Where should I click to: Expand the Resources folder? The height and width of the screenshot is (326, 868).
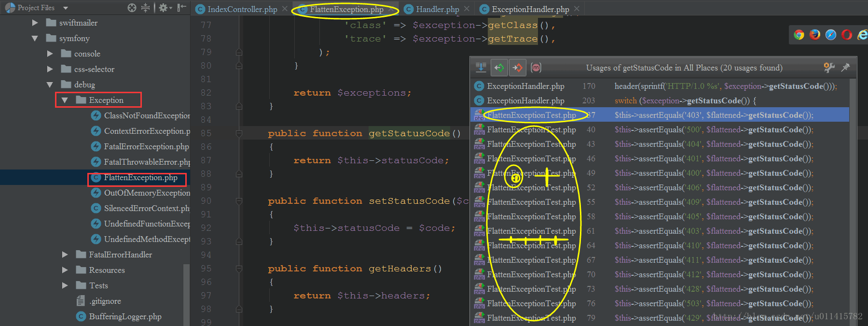click(65, 270)
